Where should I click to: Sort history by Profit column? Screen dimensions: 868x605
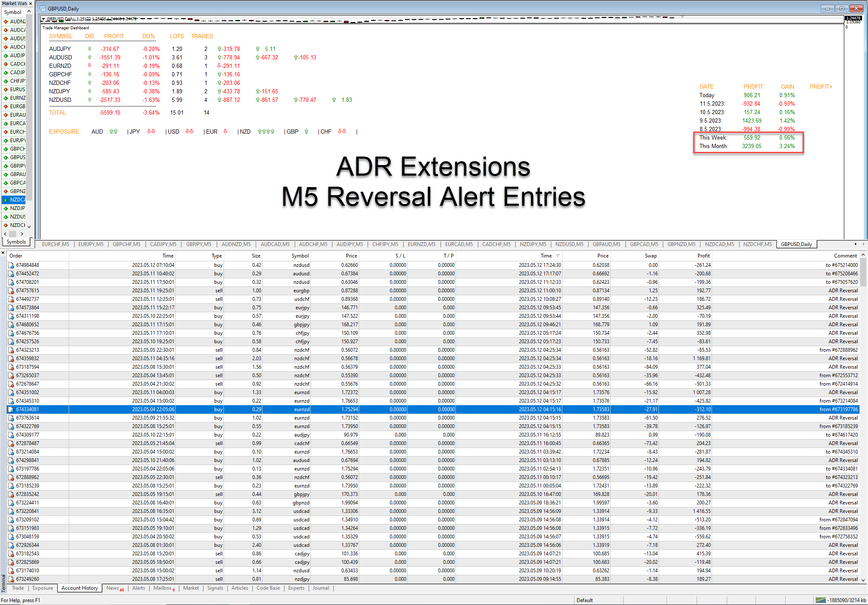coord(686,256)
